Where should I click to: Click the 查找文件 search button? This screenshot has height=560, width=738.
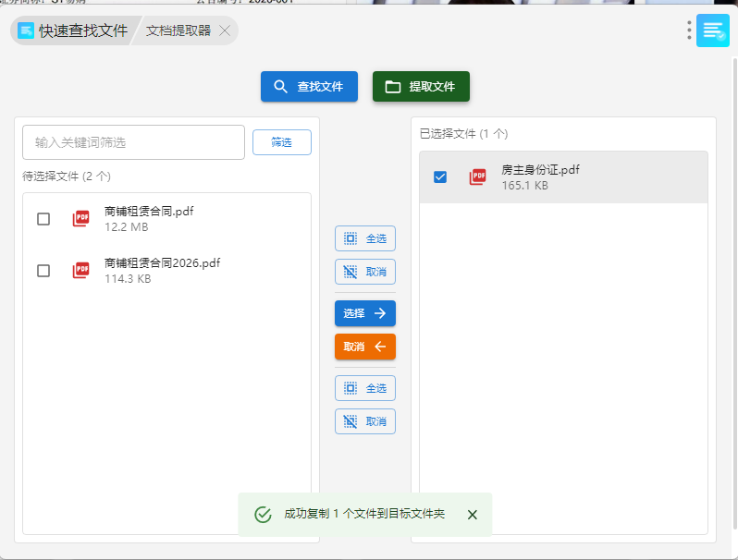[x=309, y=87]
